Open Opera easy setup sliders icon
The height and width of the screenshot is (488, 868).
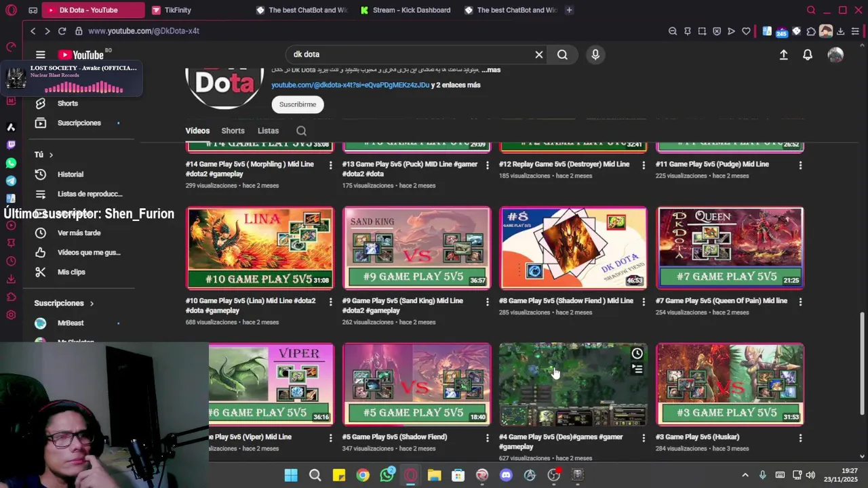pos(855,30)
